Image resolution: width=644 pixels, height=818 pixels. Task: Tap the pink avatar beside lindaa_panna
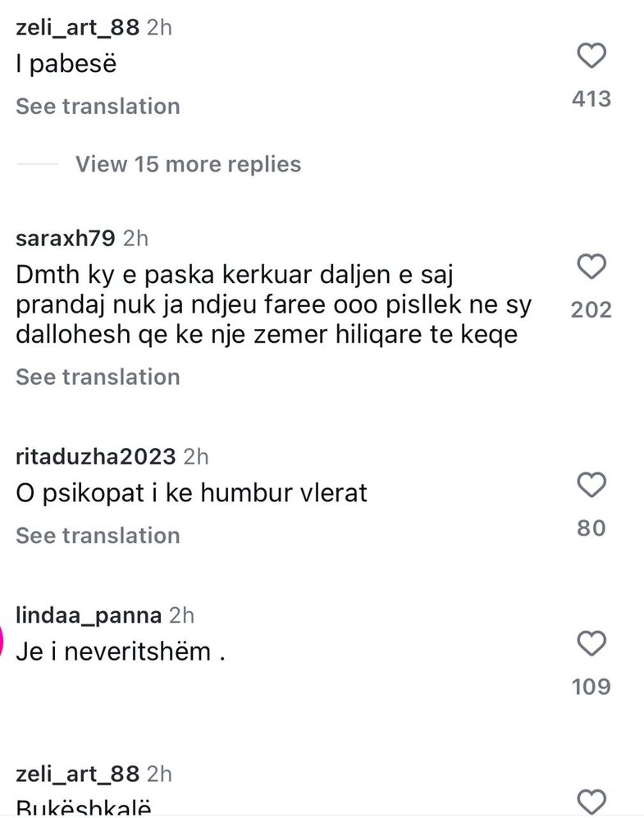pos(3,641)
